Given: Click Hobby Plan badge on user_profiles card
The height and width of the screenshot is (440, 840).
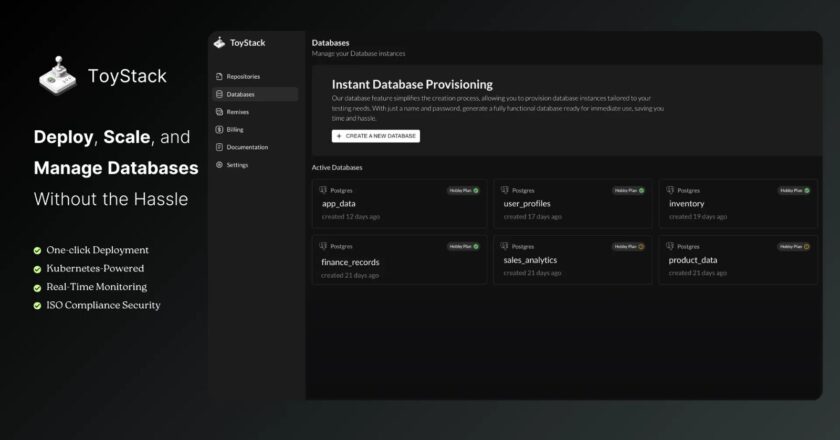Looking at the screenshot, I should (x=629, y=190).
